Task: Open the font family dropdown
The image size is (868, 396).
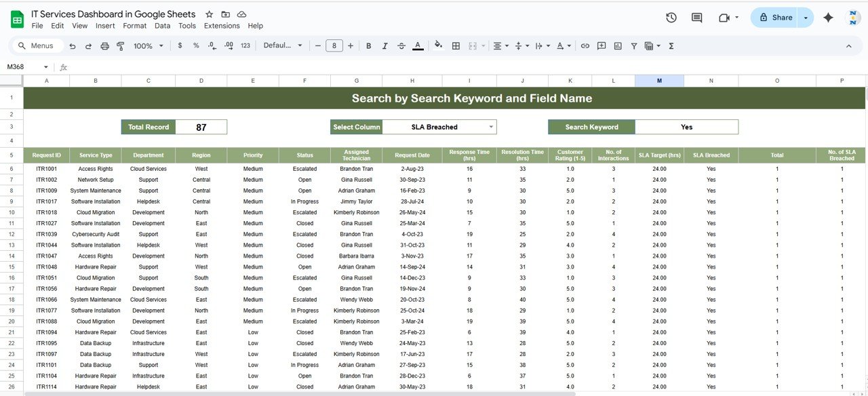Action: pos(283,46)
